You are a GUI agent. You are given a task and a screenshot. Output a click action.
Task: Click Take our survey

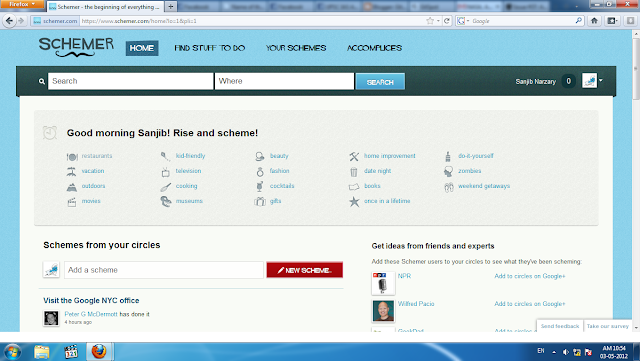pos(608,326)
